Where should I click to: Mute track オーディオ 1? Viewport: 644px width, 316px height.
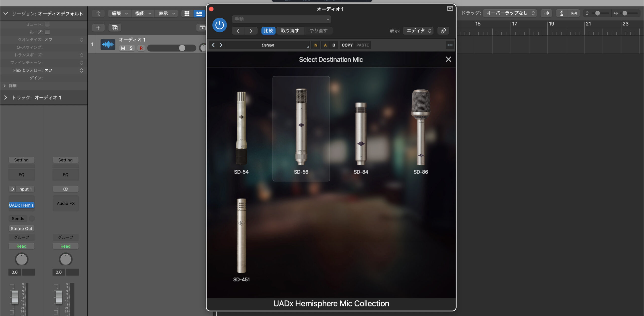coord(123,48)
